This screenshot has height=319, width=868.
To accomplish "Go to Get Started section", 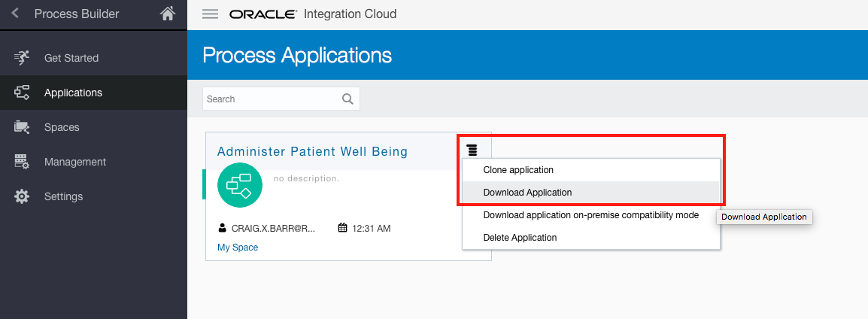I will [x=71, y=58].
